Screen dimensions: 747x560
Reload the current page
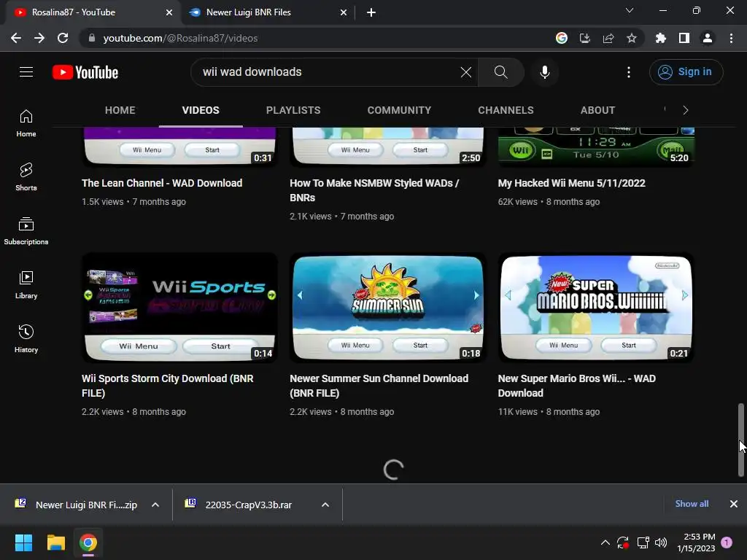(63, 38)
